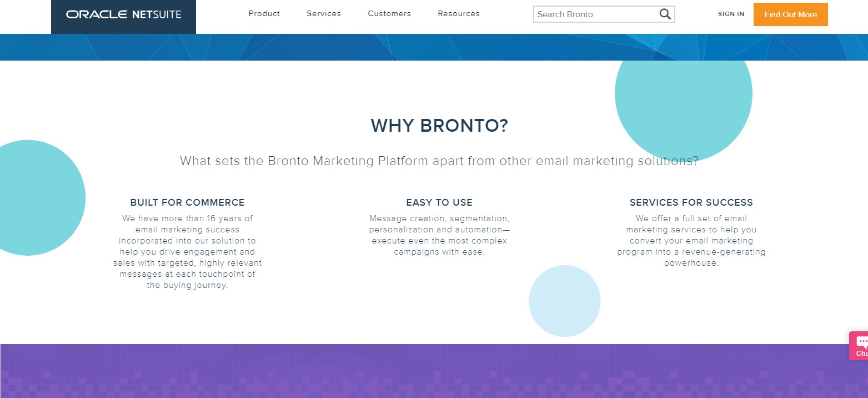Open the pink chat widget icon
The image size is (868, 398).
(x=859, y=346)
